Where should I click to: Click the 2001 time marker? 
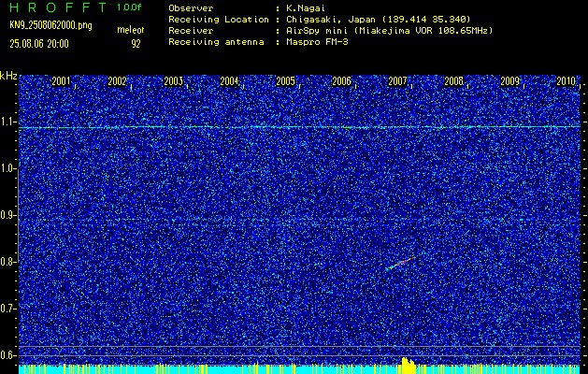click(x=61, y=81)
